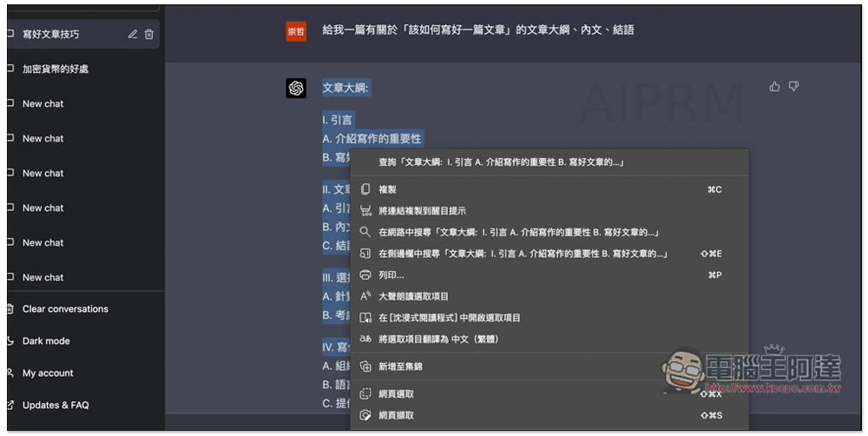This screenshot has width=868, height=436.
Task: Click the ChatGPT logo avatar icon
Action: [296, 88]
